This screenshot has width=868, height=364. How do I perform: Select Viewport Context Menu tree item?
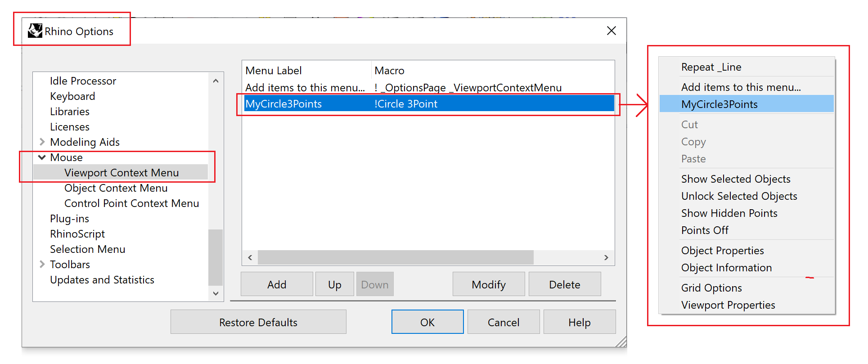121,173
